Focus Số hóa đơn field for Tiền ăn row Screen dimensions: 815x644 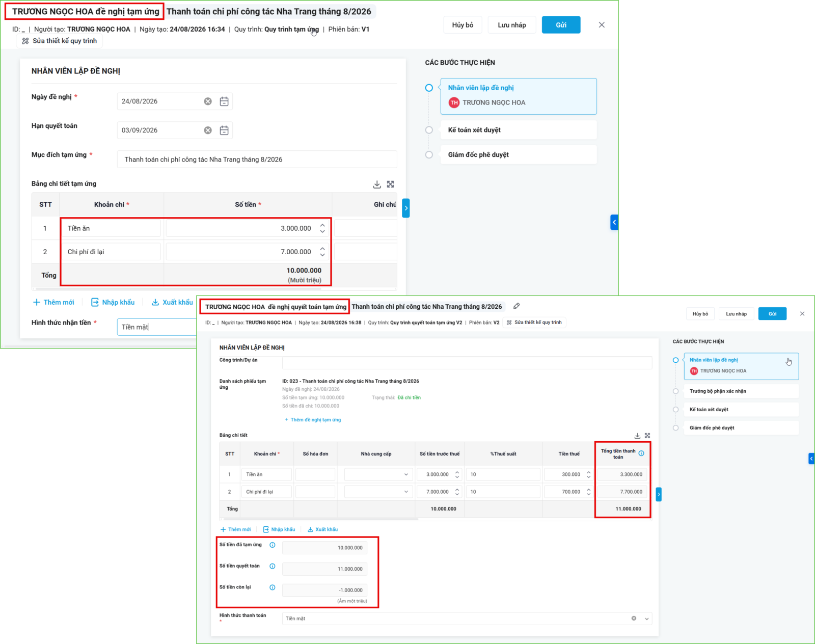click(315, 474)
